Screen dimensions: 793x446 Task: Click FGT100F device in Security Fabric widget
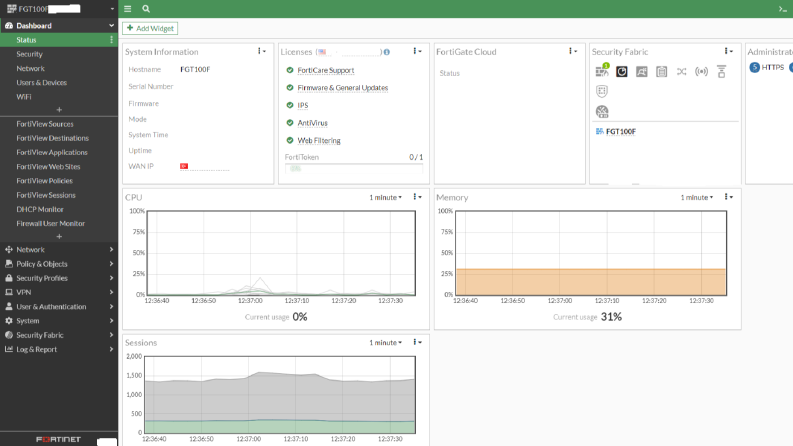[x=621, y=131]
